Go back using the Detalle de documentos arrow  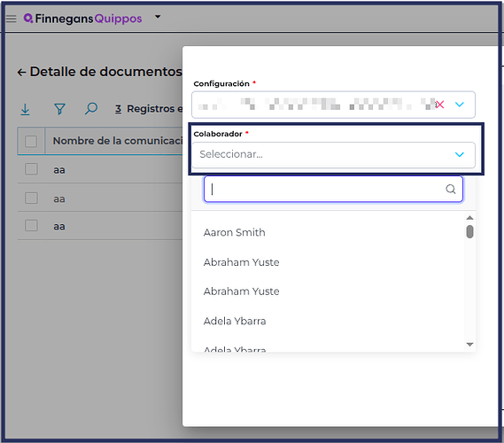pyautogui.click(x=21, y=73)
